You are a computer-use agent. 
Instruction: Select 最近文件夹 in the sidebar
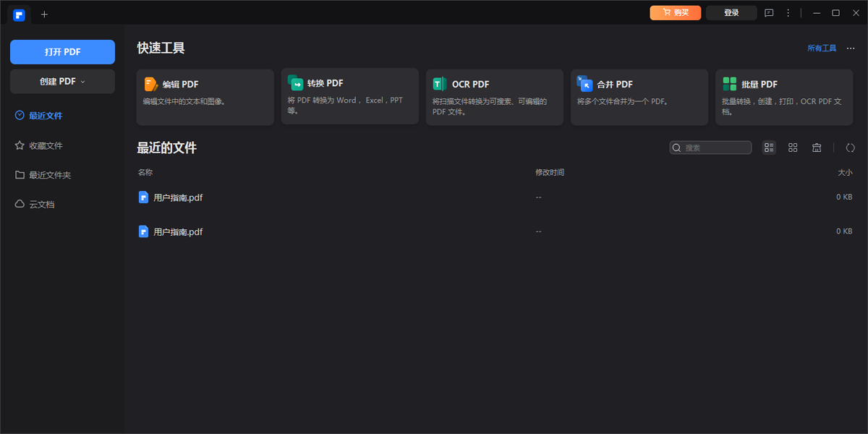[x=49, y=175]
